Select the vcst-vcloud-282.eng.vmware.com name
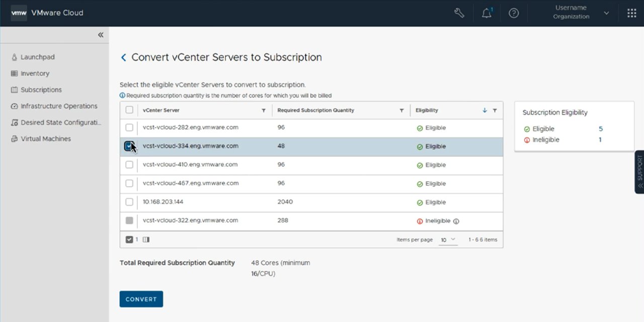This screenshot has height=322, width=644. point(191,127)
